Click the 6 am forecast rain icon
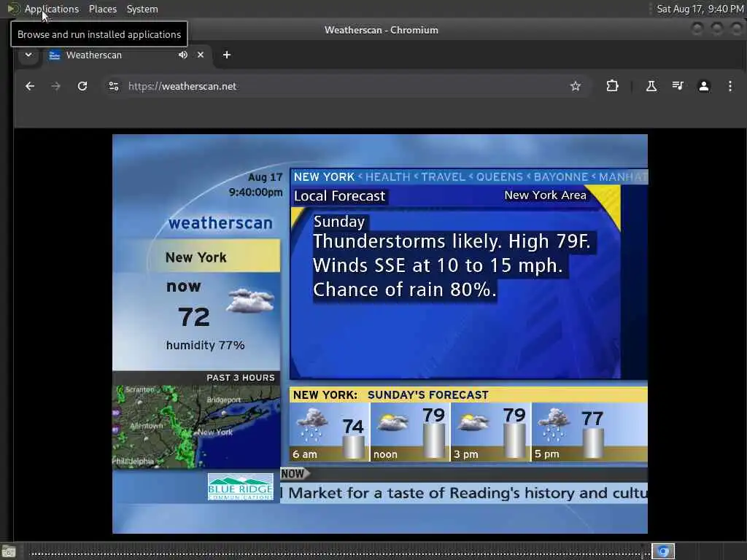Screen dimensions: 747x560 311,424
